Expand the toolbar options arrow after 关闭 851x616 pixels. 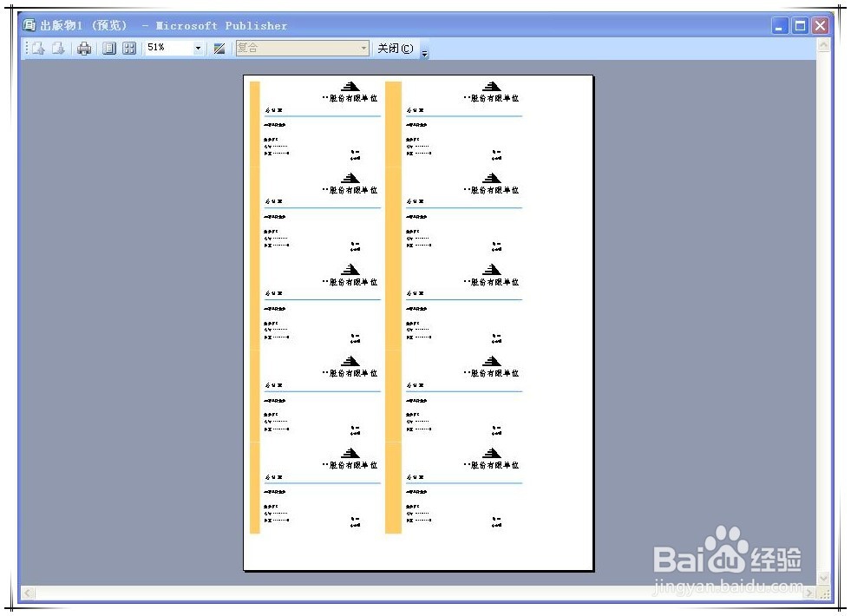(x=424, y=52)
